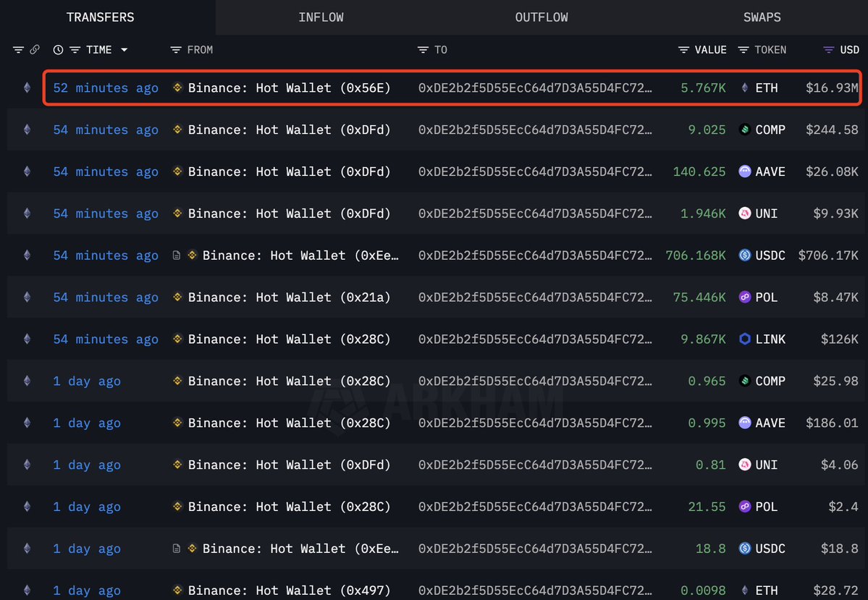Open the TOKEN column filter
Image resolution: width=868 pixels, height=600 pixels.
pyautogui.click(x=743, y=50)
